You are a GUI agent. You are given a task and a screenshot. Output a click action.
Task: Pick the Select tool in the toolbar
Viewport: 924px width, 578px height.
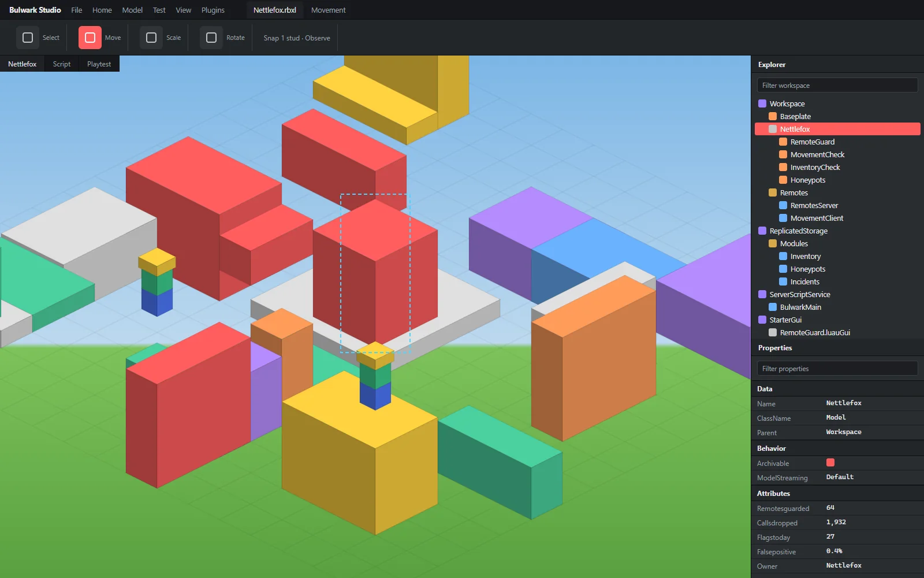(x=28, y=38)
